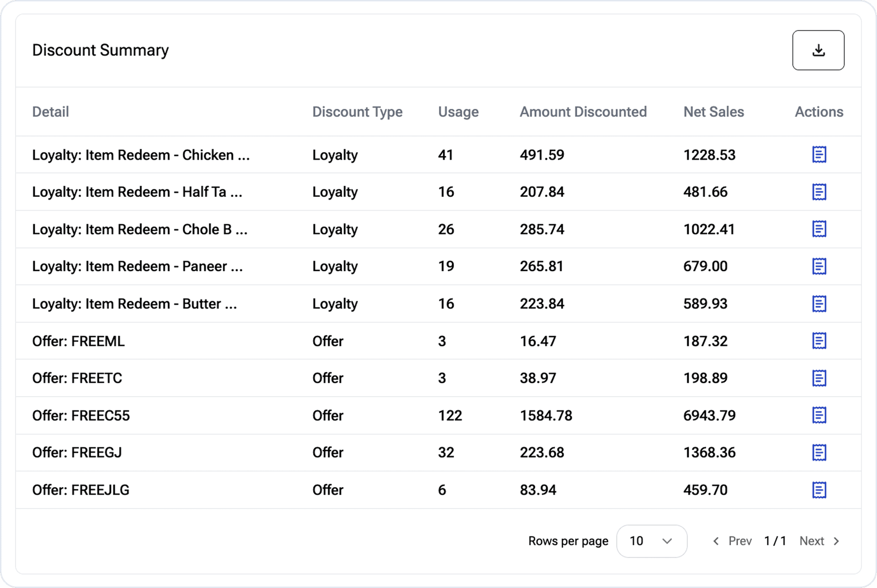Select the 'Offer: FREEJLG' detail cell
The image size is (877, 588).
80,490
